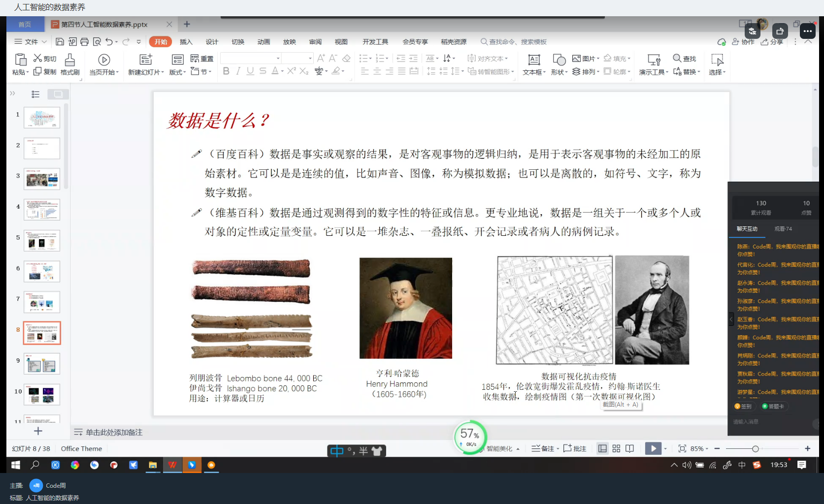Screen dimensions: 824x504
Task: Toggle center text alignment
Action: [x=377, y=71]
